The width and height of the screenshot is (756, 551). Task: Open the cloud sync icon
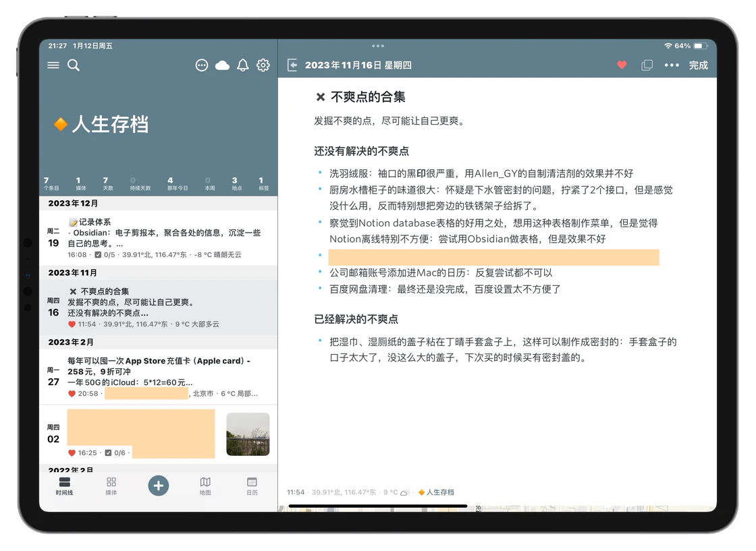(x=222, y=65)
